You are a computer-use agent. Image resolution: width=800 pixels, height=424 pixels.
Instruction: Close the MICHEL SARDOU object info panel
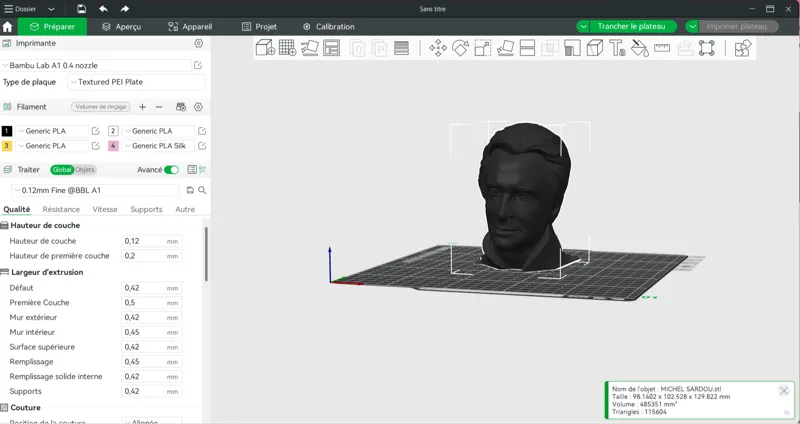click(x=784, y=391)
